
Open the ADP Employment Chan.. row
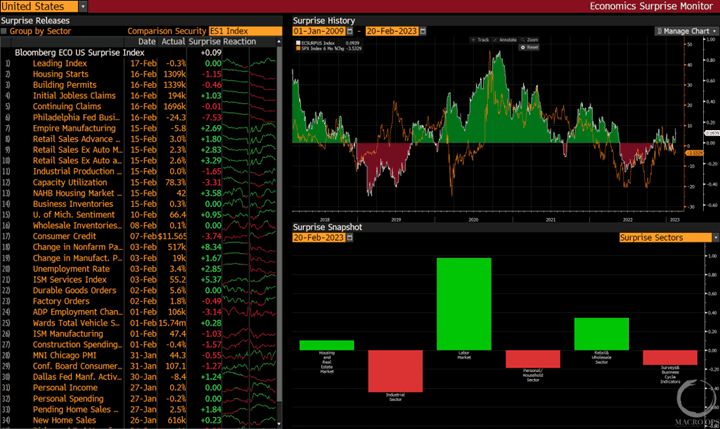pos(139,312)
